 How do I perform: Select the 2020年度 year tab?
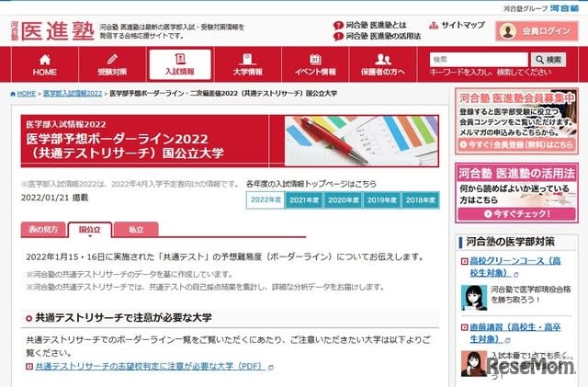click(343, 200)
